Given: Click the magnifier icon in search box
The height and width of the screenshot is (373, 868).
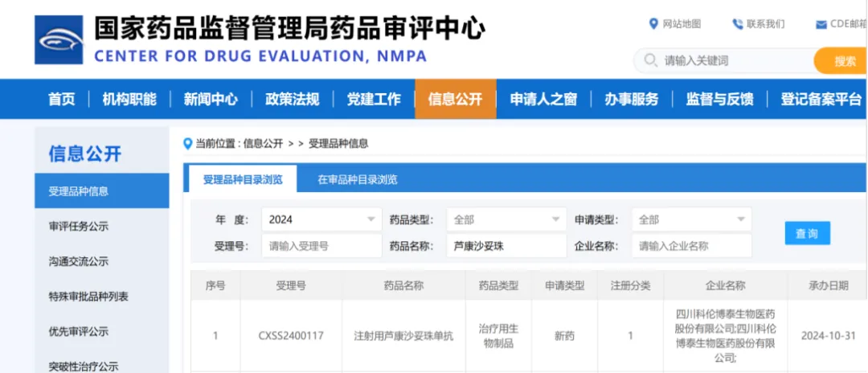Looking at the screenshot, I should coord(649,61).
